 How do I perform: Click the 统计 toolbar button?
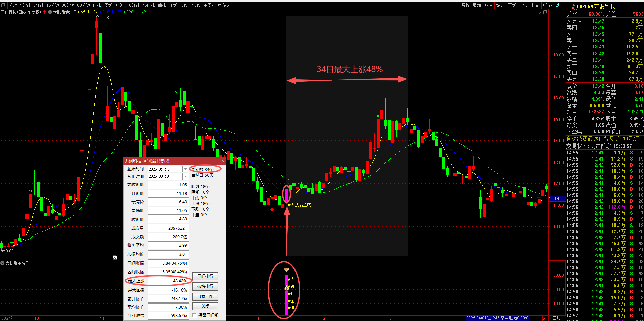[x=500, y=5]
